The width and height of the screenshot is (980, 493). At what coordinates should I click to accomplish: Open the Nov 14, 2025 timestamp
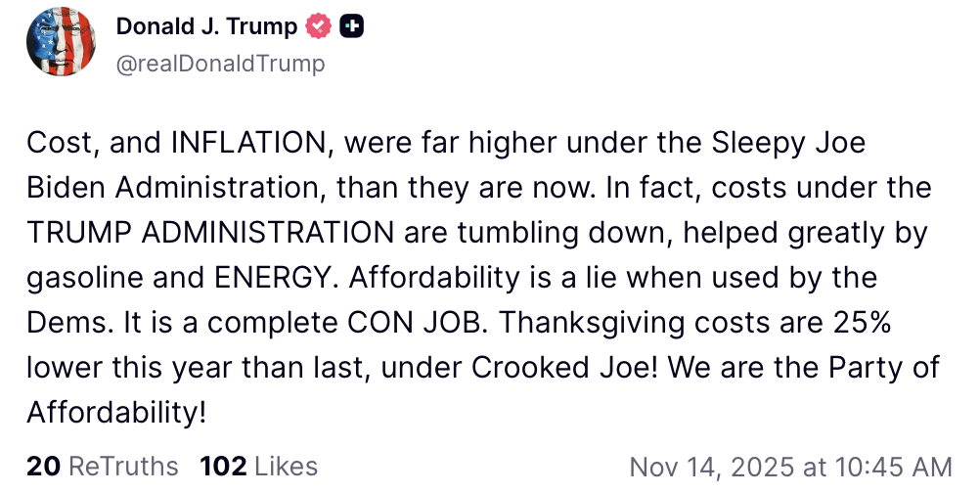click(790, 467)
